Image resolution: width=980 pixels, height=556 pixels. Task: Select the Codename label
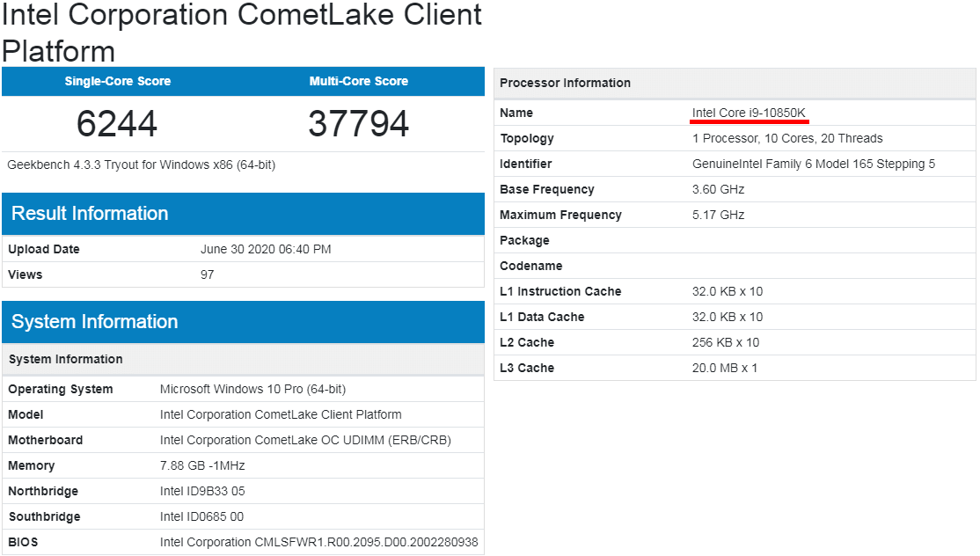(x=530, y=267)
